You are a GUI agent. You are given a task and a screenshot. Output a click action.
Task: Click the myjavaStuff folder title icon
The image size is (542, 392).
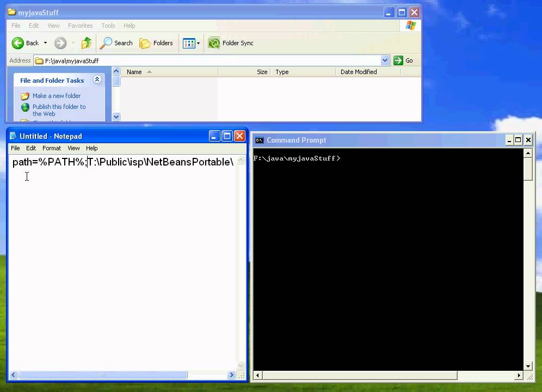12,12
